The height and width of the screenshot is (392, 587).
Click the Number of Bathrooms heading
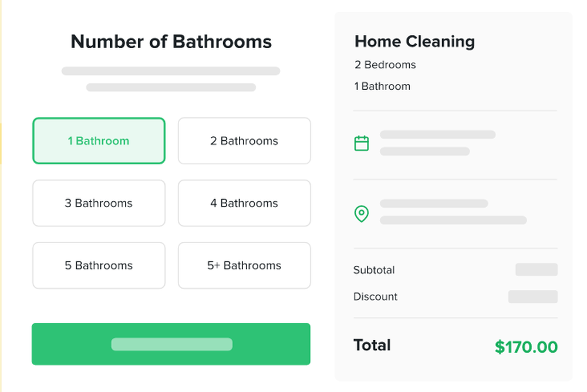click(x=171, y=41)
